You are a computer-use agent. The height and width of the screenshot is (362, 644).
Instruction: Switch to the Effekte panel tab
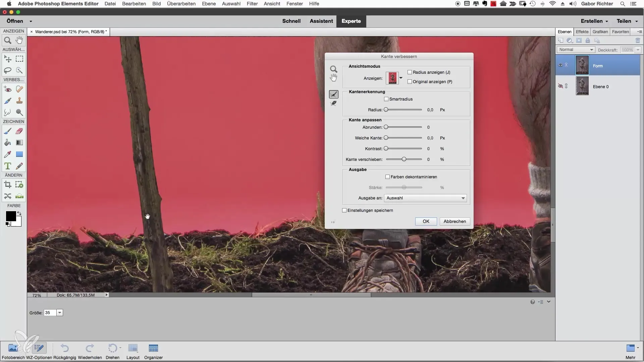582,32
